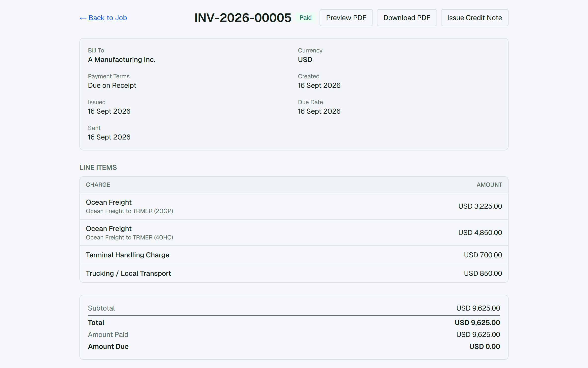Click the Sent date 16 Sept 2026
The width and height of the screenshot is (588, 368).
point(109,137)
